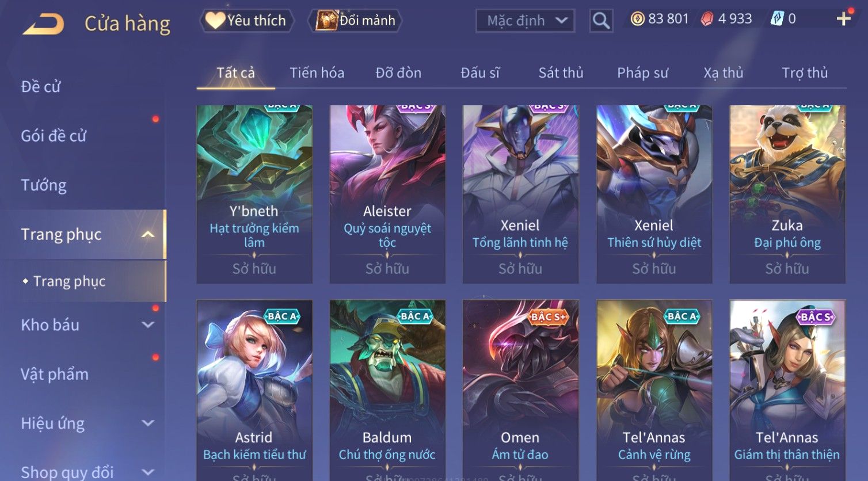The image size is (868, 481).
Task: Open the search magnifier icon
Action: (601, 21)
